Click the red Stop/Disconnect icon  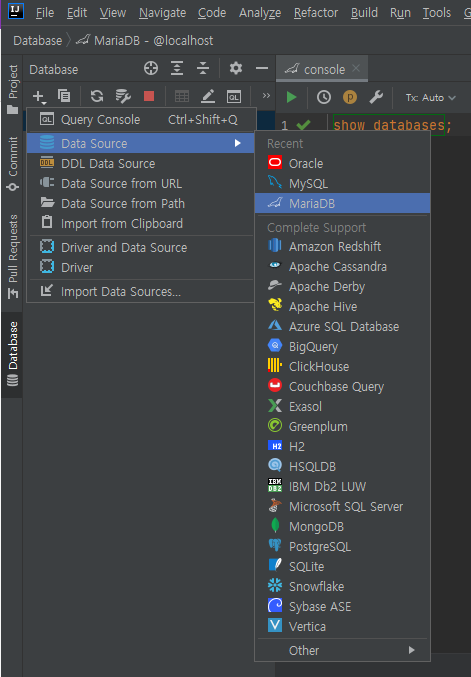149,96
